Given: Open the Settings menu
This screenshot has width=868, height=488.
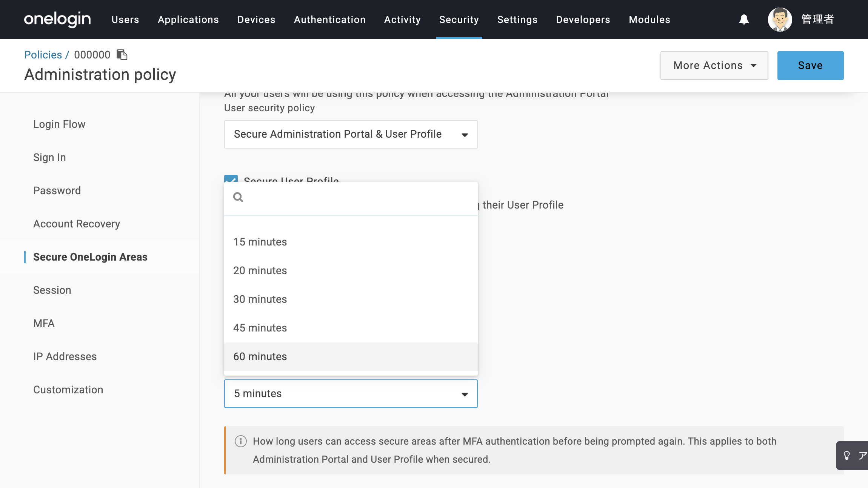Looking at the screenshot, I should pos(517,20).
